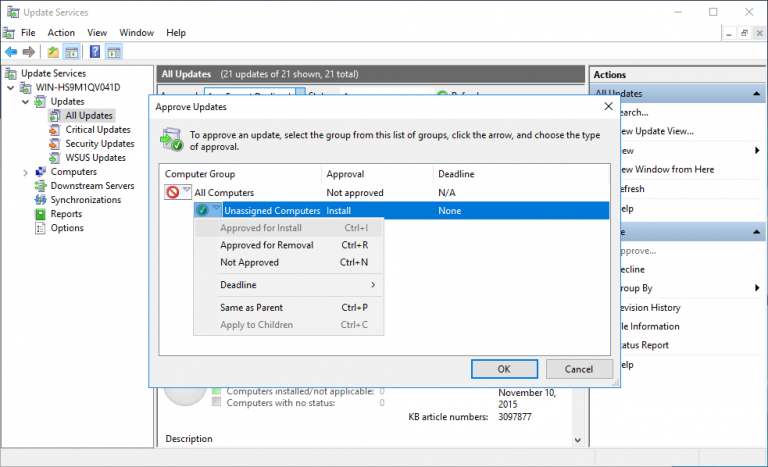Select Critical Updates in the tree
This screenshot has width=768, height=467.
point(97,129)
